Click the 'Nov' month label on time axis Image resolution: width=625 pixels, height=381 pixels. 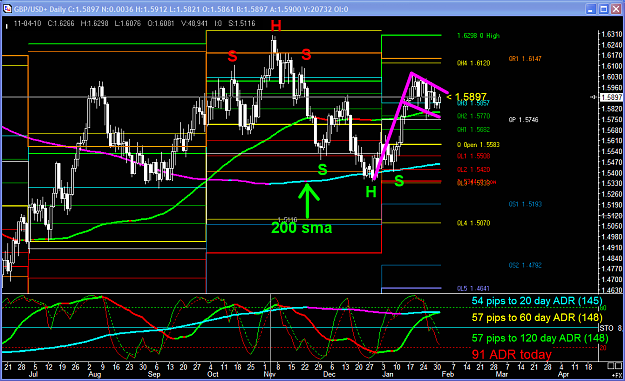coord(270,375)
